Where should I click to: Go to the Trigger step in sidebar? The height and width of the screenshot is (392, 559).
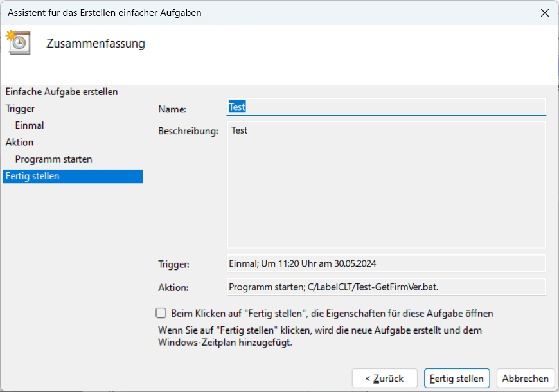tap(20, 109)
